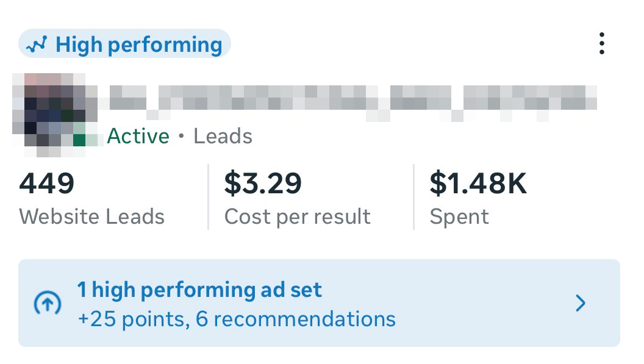Open the three-dot more options menu
Screen dimensions: 644x364
(601, 44)
